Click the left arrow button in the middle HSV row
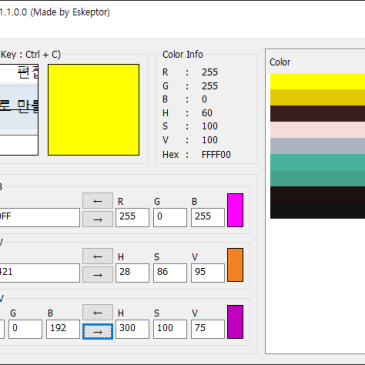 coord(97,256)
